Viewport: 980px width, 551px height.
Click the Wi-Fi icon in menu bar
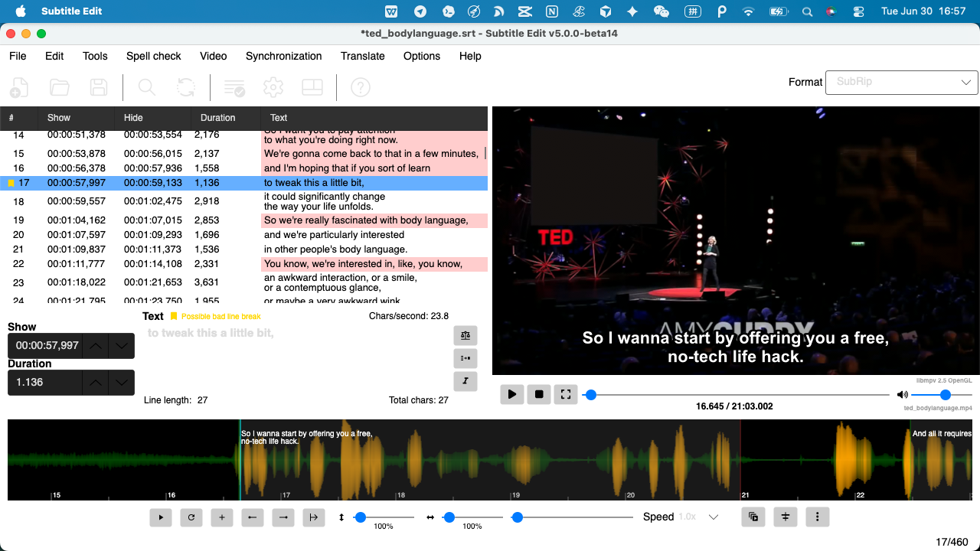click(748, 11)
